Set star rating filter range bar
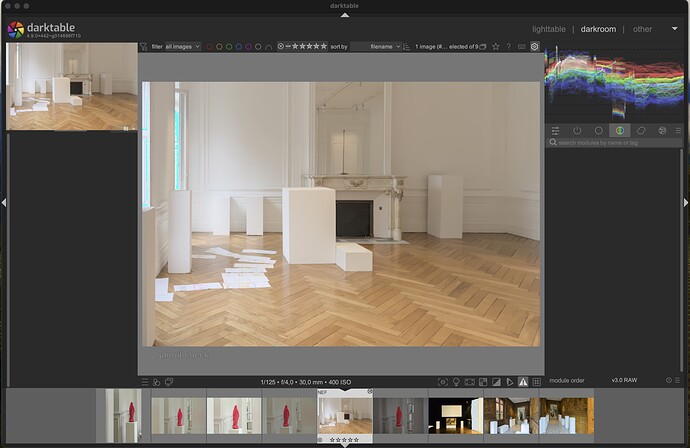Viewport: 690px width, 448px height. tap(302, 46)
